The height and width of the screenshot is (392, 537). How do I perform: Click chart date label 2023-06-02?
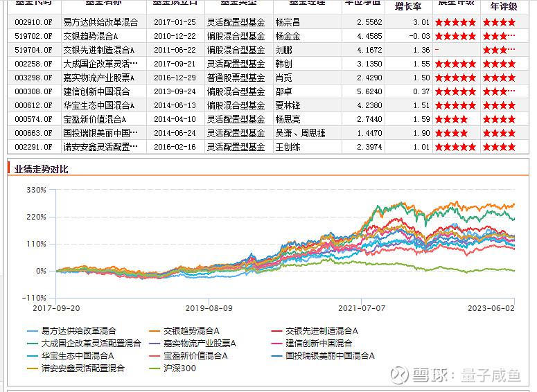[491, 308]
